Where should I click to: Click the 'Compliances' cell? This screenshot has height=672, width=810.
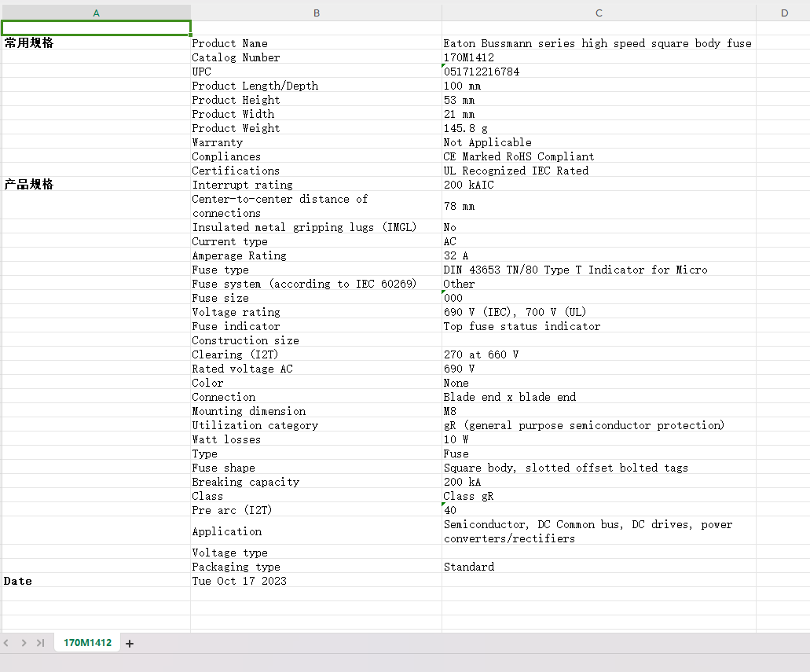pos(316,156)
